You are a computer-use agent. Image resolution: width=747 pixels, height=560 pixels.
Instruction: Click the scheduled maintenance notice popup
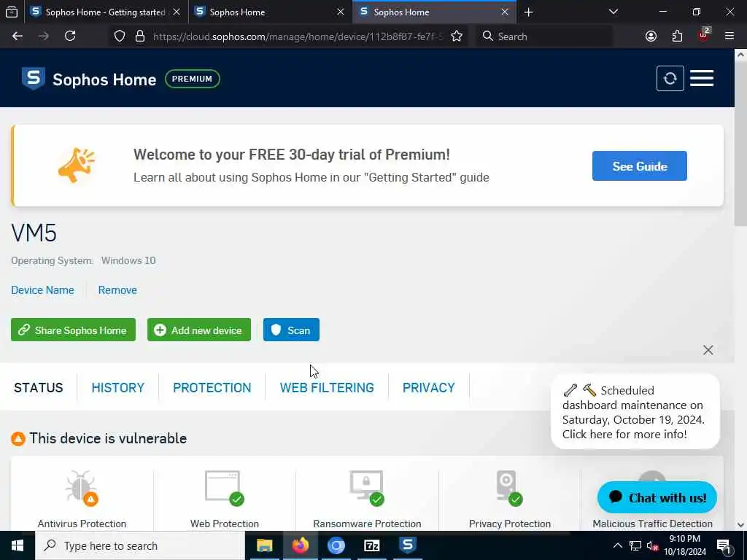coord(635,412)
